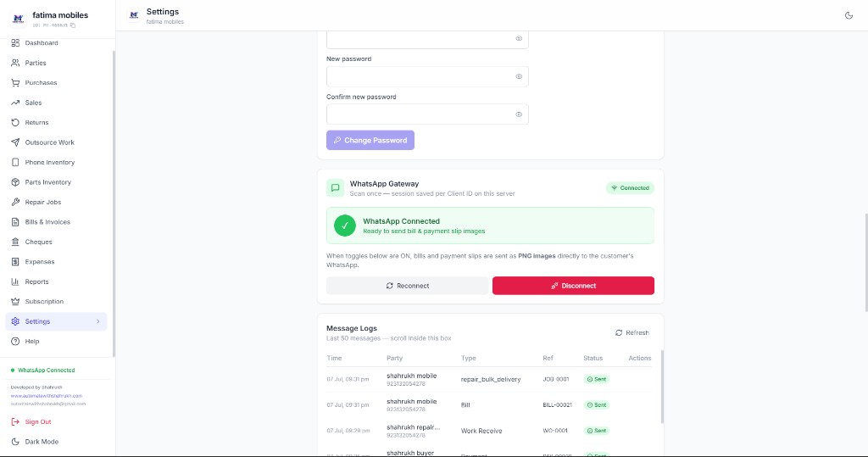Click the Message Logs inner scrollbar
This screenshot has width=868, height=457.
662,387
